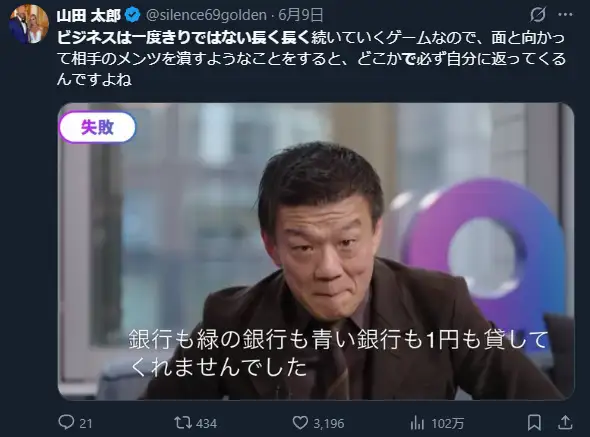590x437 pixels.
Task: Click the like count 3,196
Action: [x=329, y=423]
